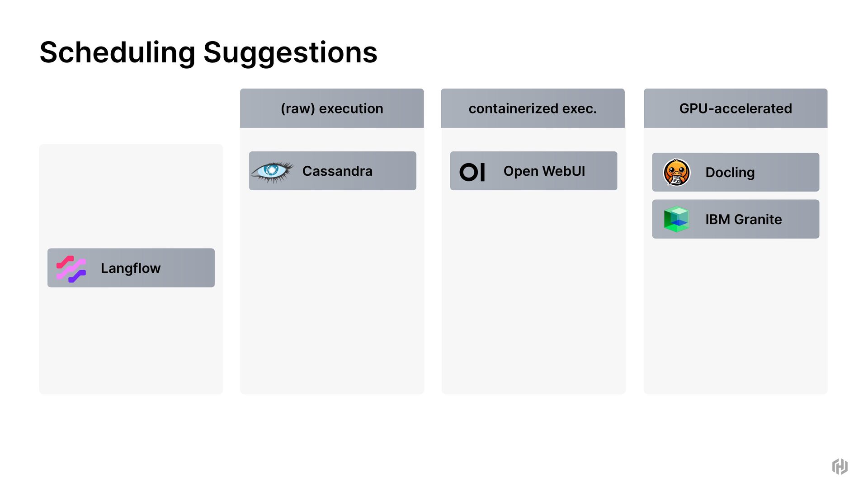Click the "containerized exec." column header

pos(533,108)
